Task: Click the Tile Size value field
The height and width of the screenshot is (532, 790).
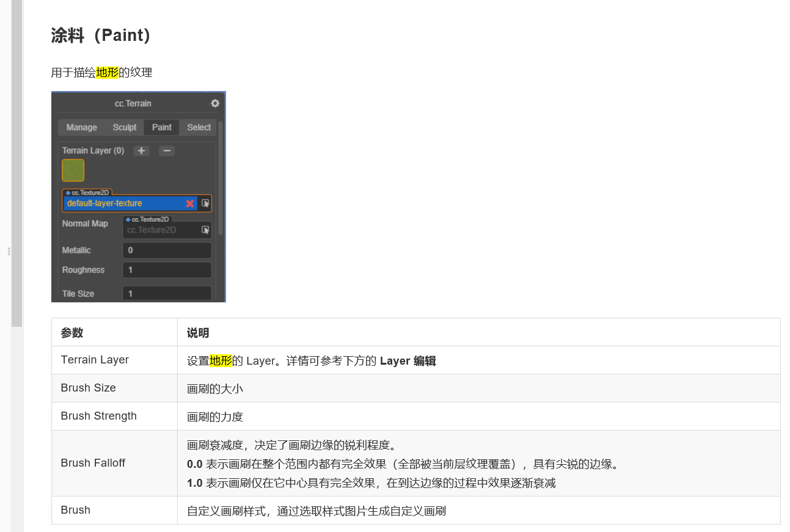Action: (167, 293)
